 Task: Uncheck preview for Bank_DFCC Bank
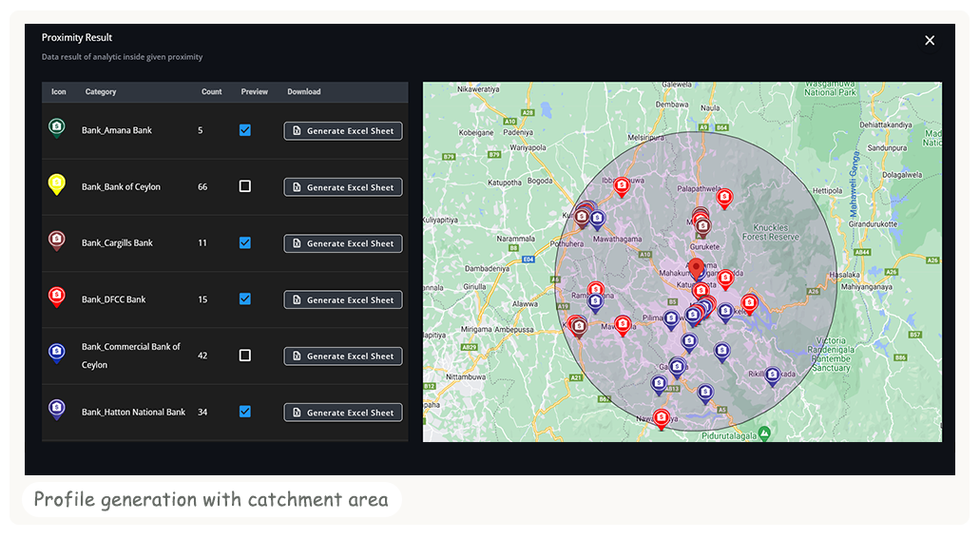pos(245,298)
